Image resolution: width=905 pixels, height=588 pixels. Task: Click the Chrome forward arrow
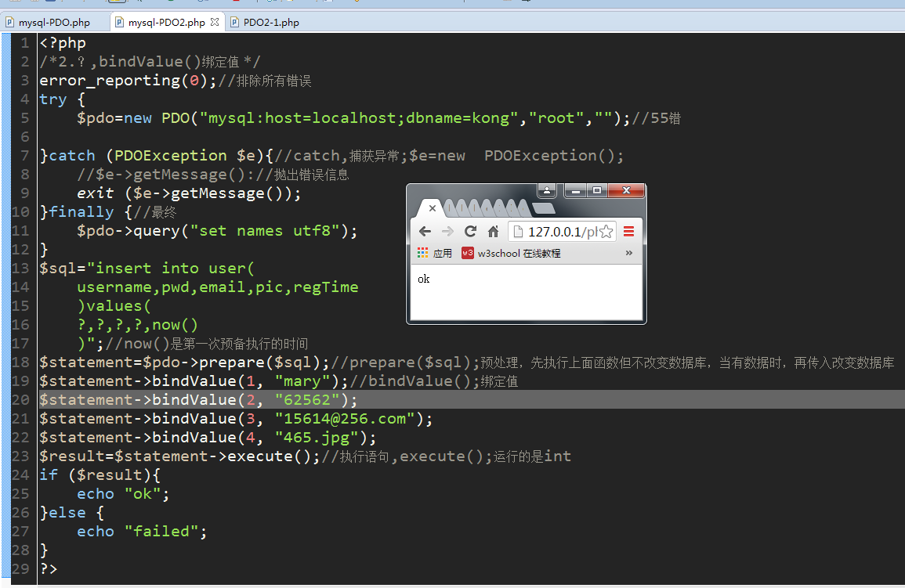click(447, 231)
